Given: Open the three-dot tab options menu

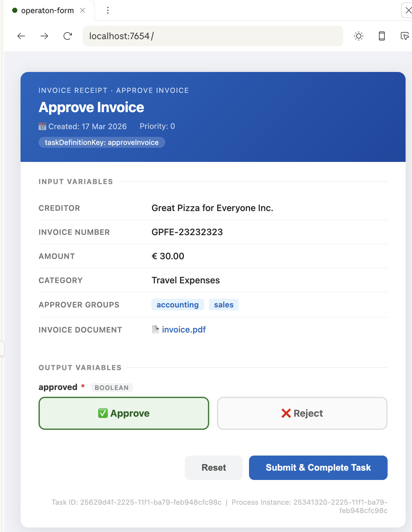Looking at the screenshot, I should tap(108, 11).
